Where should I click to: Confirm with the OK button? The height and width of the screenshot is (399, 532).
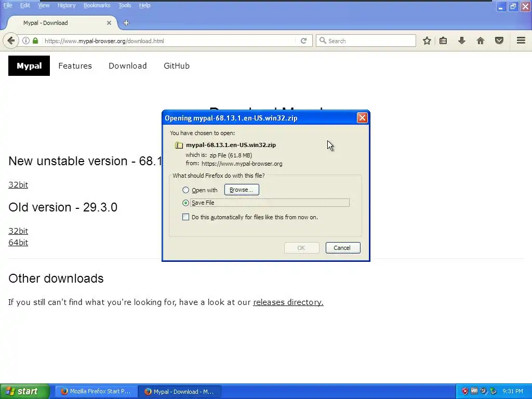click(301, 248)
